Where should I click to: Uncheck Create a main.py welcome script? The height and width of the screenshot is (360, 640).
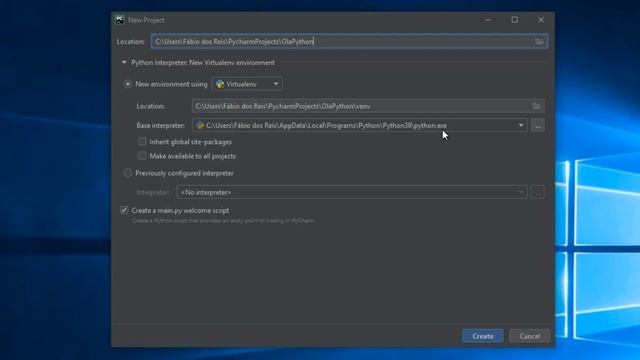coord(124,210)
